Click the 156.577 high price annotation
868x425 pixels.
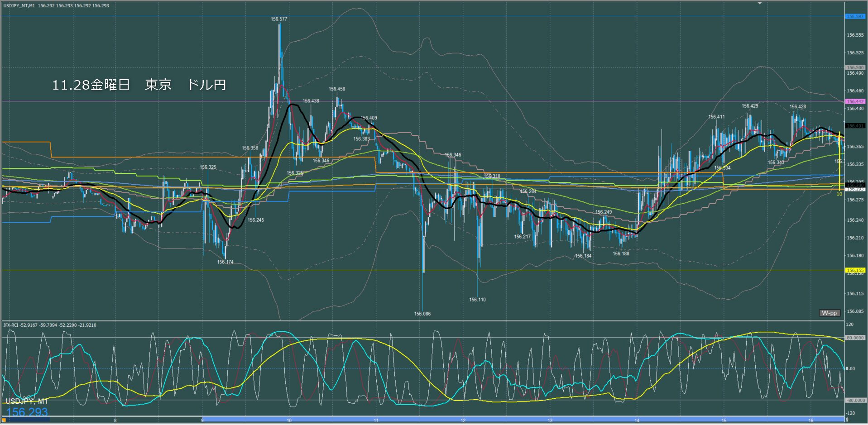click(279, 19)
